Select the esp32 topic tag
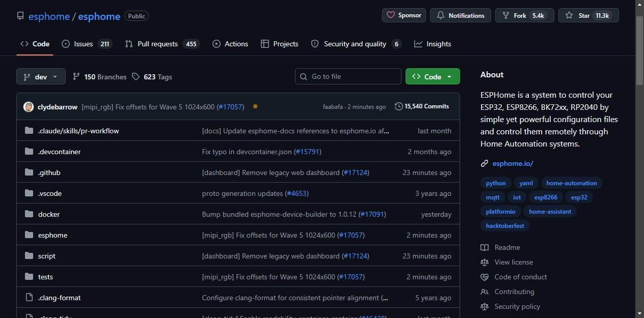This screenshot has width=644, height=318. [x=579, y=197]
